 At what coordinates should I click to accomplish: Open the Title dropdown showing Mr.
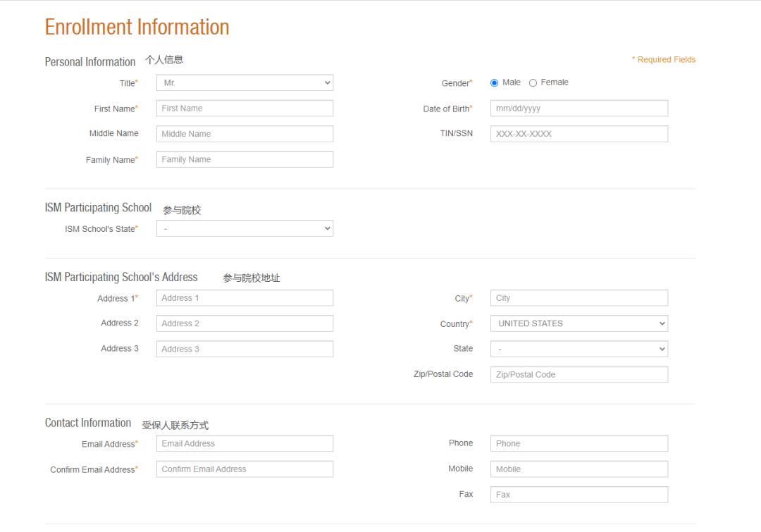coord(245,83)
